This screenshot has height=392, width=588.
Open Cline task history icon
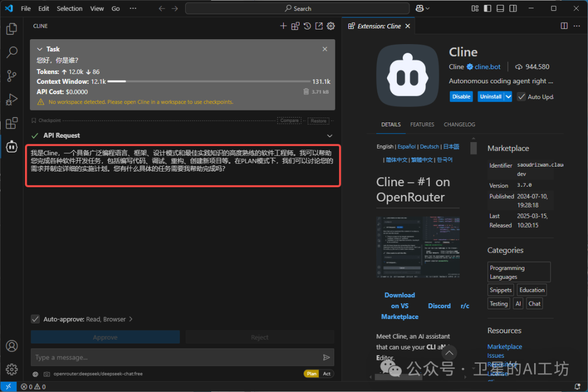[308, 26]
